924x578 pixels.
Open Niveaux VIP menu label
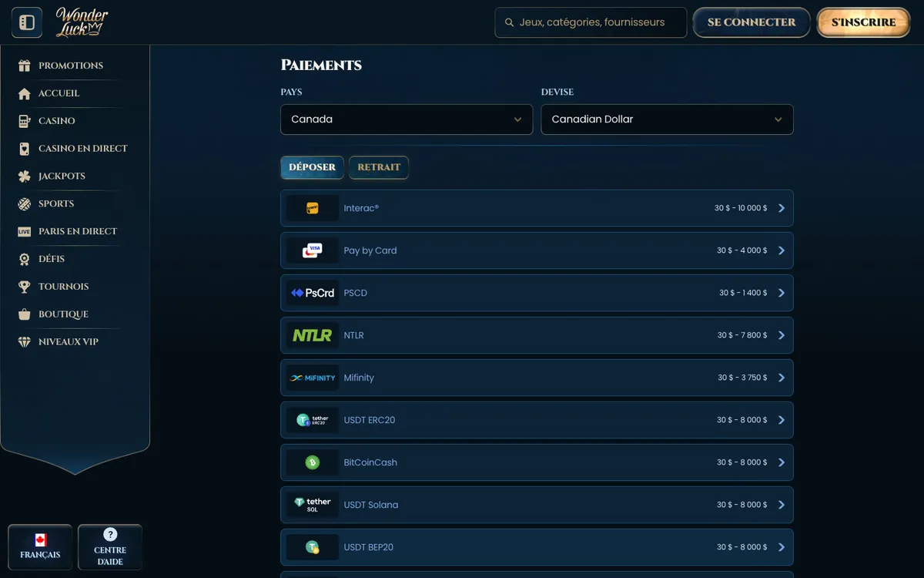tap(69, 342)
